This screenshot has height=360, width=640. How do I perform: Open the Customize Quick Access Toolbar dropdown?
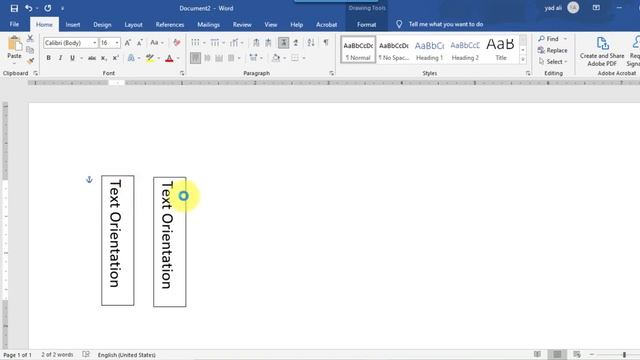tap(62, 8)
